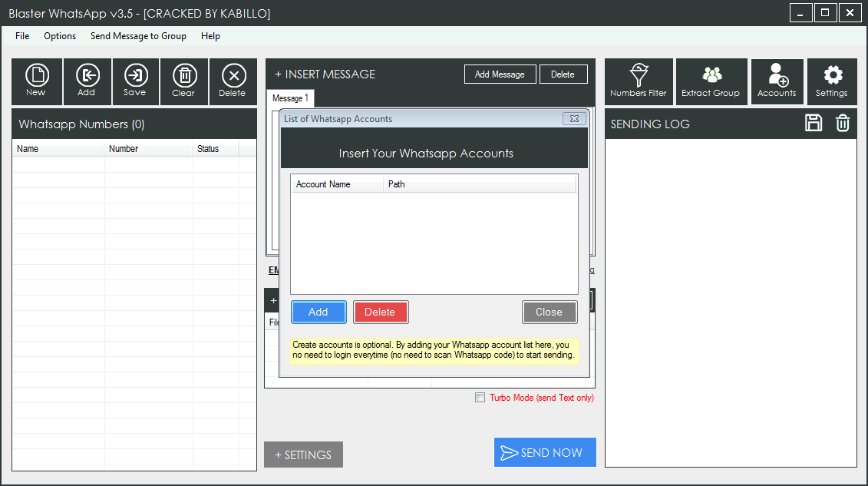Click the SEND NOW button
This screenshot has width=868, height=486.
click(545, 452)
